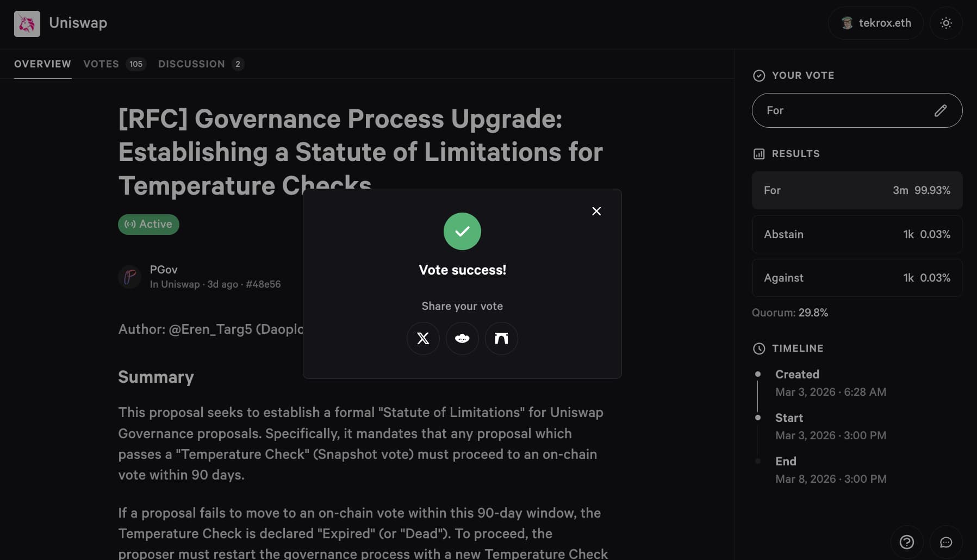
Task: Click the Uniswap unicorn logo
Action: [x=27, y=23]
